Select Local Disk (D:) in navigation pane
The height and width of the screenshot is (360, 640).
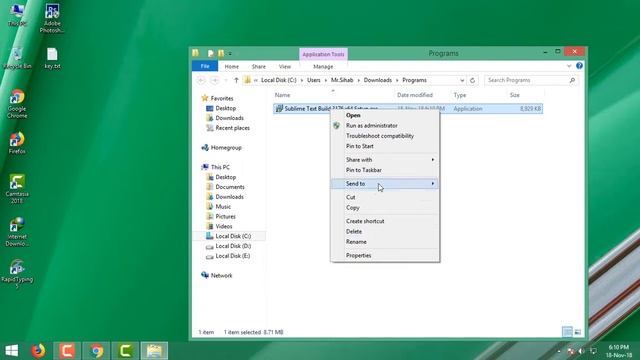(233, 246)
